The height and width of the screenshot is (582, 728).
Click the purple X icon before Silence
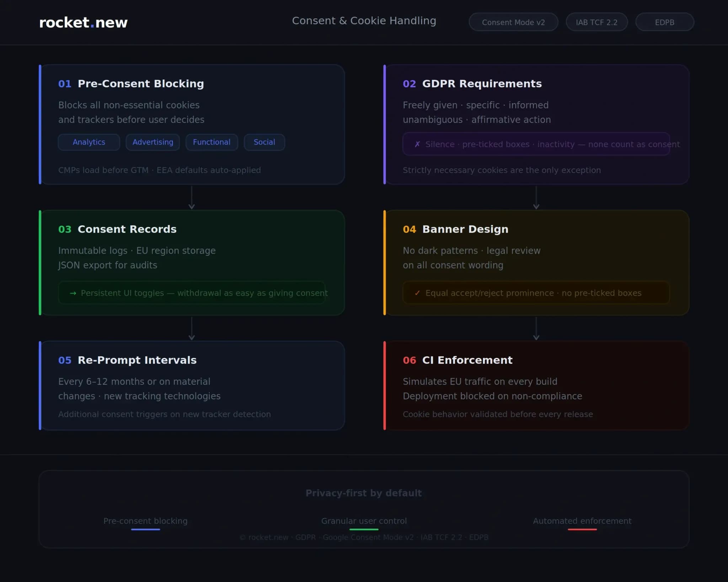[x=417, y=144]
